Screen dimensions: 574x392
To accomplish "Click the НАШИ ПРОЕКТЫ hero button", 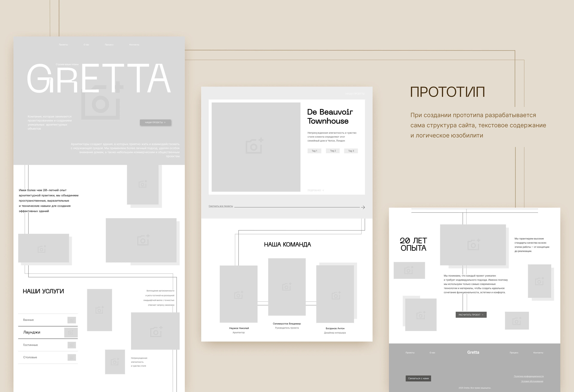I will coord(155,122).
